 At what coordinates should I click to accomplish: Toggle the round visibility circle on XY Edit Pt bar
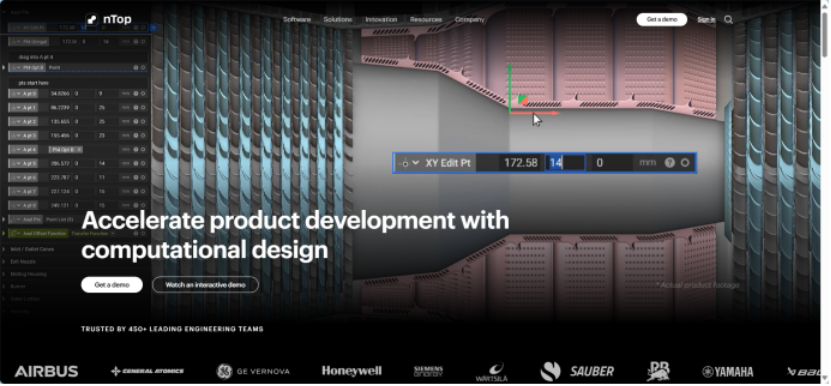685,163
